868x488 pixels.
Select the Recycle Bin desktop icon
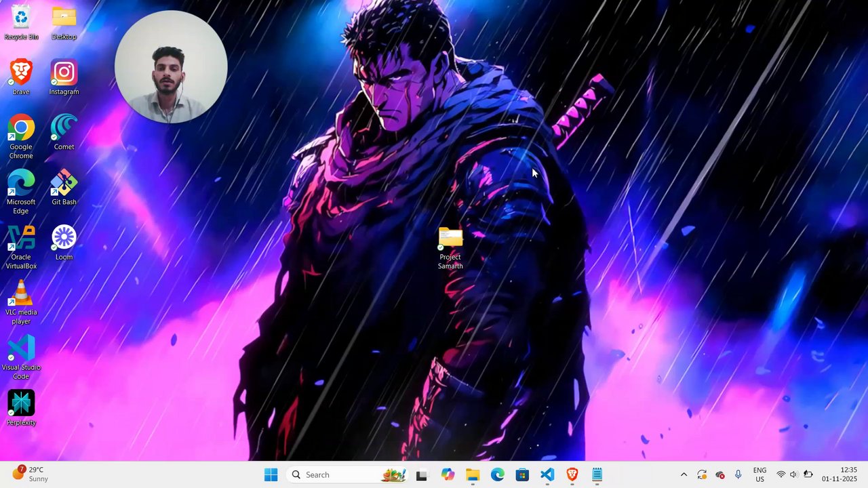point(21,22)
